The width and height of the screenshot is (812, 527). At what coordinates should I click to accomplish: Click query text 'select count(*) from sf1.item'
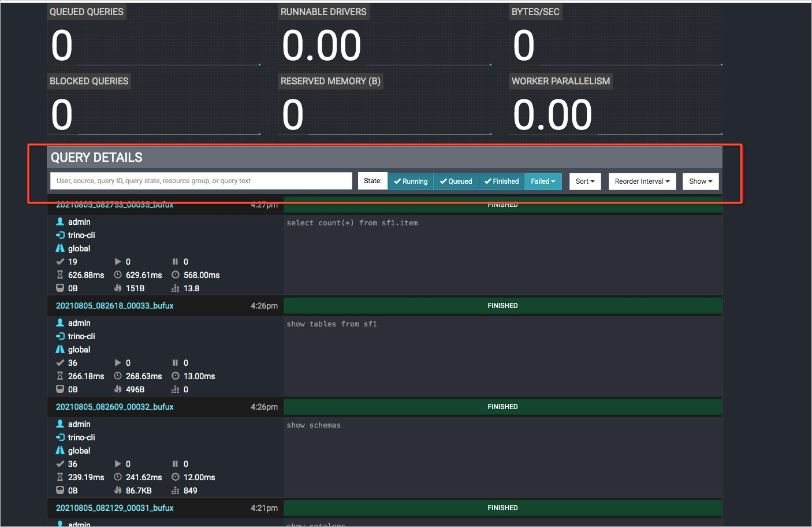pyautogui.click(x=352, y=223)
